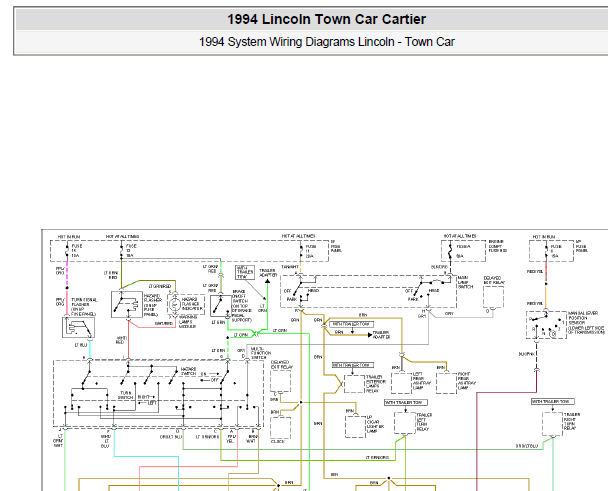Click the "RIGHT" arrow label in turn switch

click(x=147, y=397)
